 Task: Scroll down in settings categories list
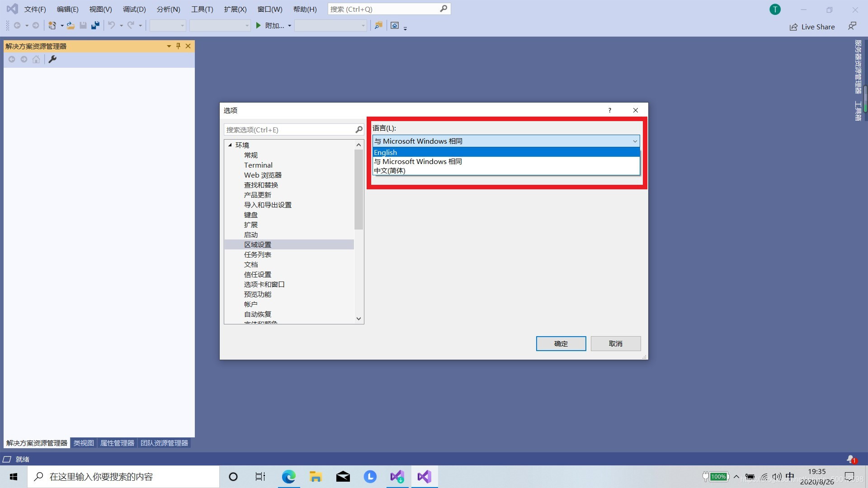[x=358, y=318]
